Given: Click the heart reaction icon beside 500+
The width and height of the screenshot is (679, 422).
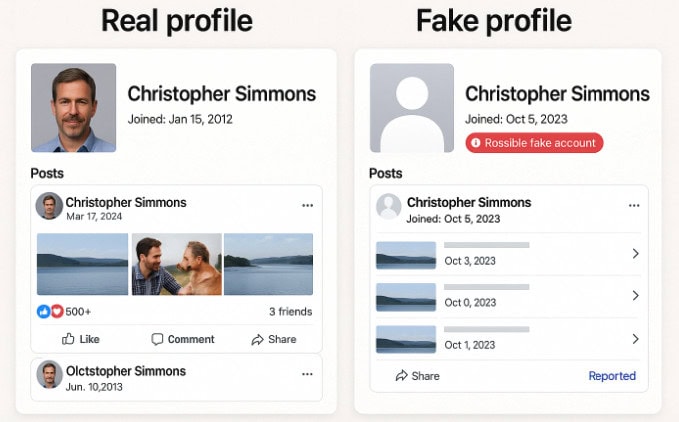Looking at the screenshot, I should tap(57, 311).
